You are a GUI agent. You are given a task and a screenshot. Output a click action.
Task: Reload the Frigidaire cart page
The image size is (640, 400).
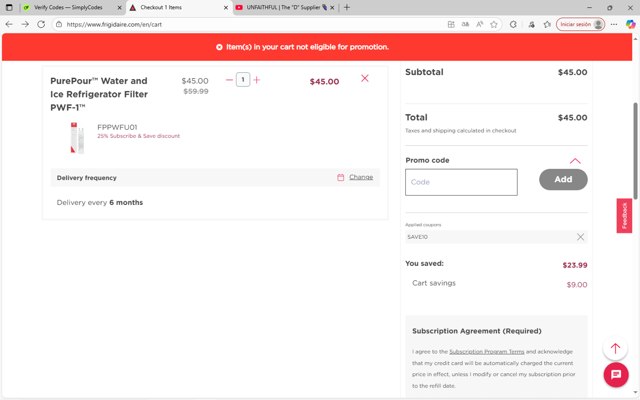tap(41, 24)
